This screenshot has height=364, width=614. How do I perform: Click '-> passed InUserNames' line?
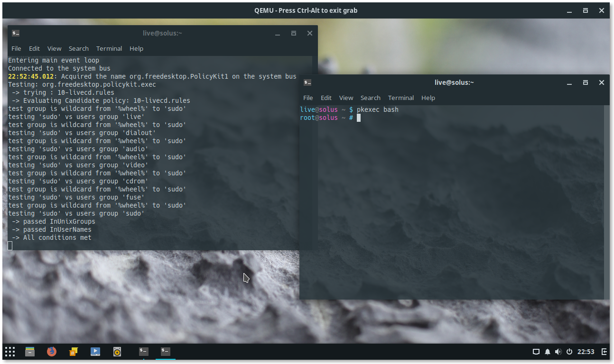point(52,229)
